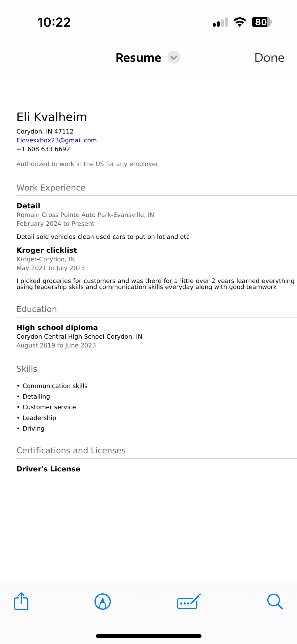Tap the Eli Kvalheim name heading
This screenshot has height=644, width=297.
52,117
